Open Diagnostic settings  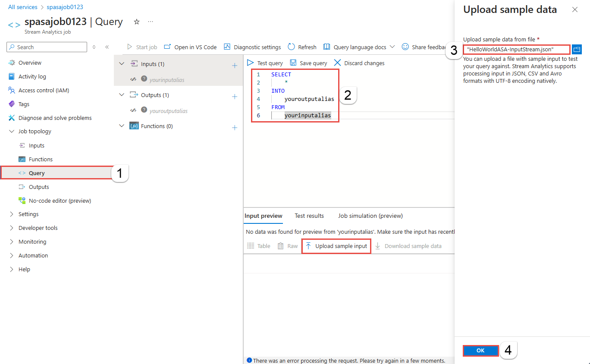click(x=253, y=47)
